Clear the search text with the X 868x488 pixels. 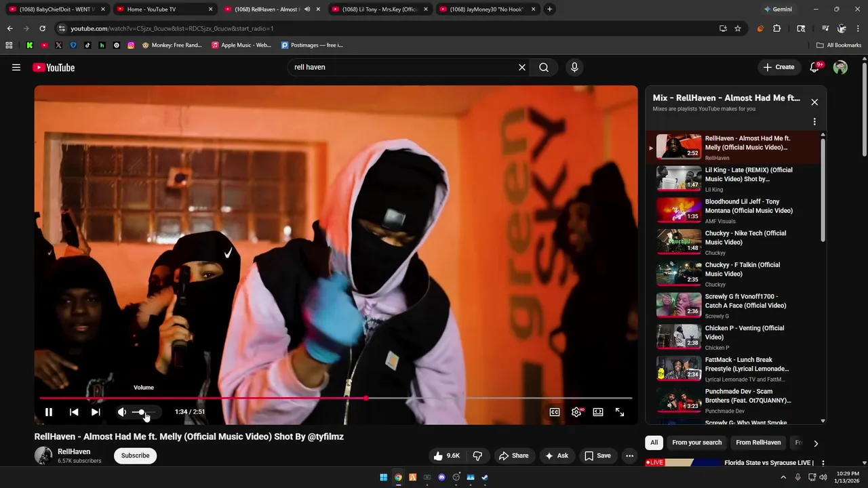point(522,67)
